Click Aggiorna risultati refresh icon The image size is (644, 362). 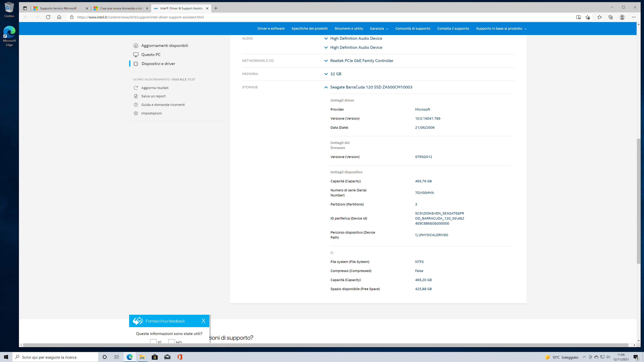coord(136,88)
